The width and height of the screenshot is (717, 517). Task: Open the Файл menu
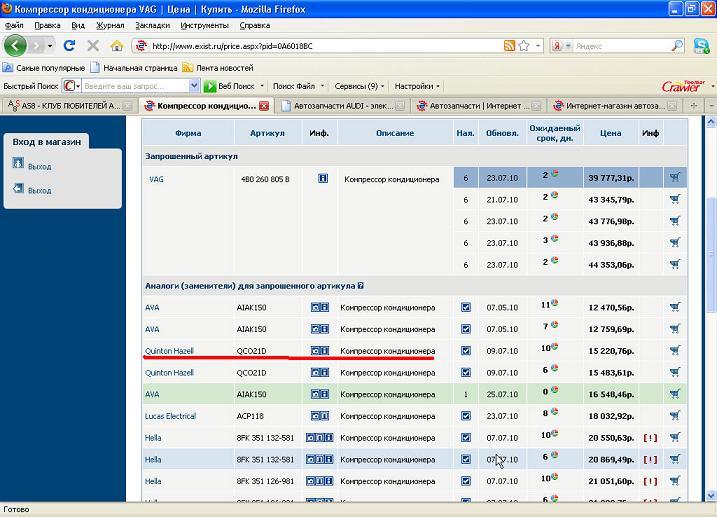[x=14, y=26]
